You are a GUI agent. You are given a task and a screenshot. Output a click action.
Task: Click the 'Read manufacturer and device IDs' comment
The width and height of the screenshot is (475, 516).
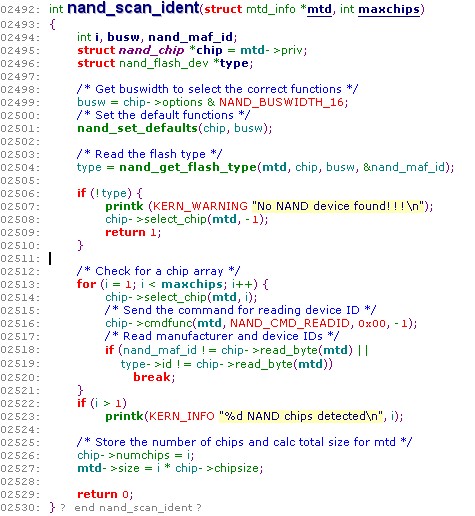(x=222, y=336)
